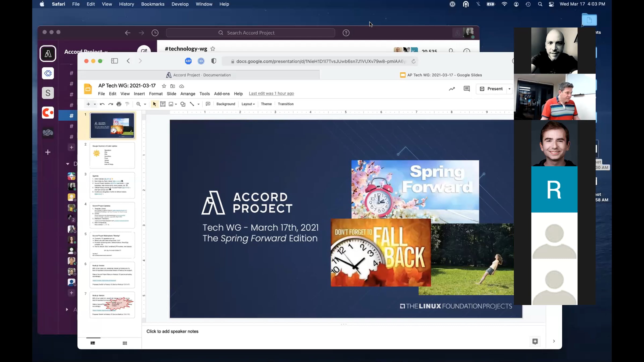644x362 pixels.
Task: Select the text box tool
Action: (163, 104)
